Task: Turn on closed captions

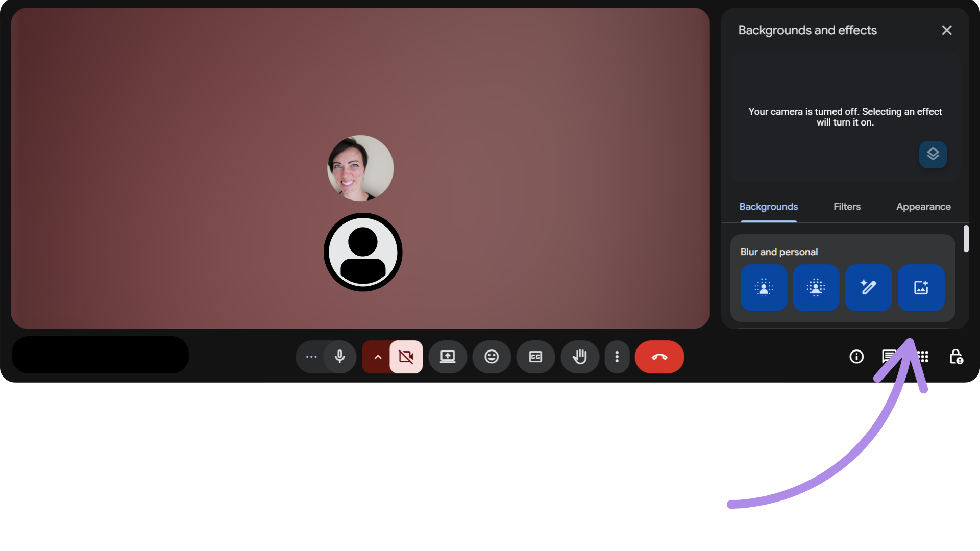Action: [535, 357]
